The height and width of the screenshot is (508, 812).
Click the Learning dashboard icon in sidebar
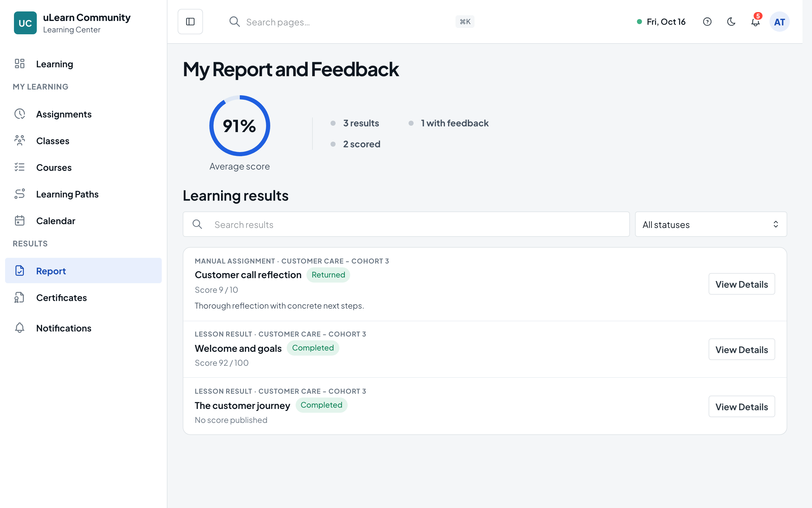[x=20, y=63]
